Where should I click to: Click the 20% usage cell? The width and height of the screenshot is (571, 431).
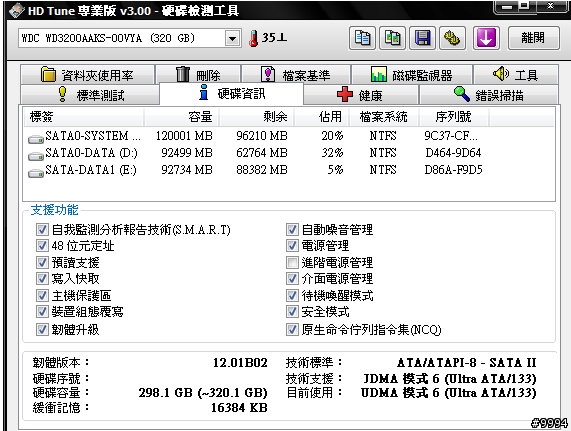332,136
